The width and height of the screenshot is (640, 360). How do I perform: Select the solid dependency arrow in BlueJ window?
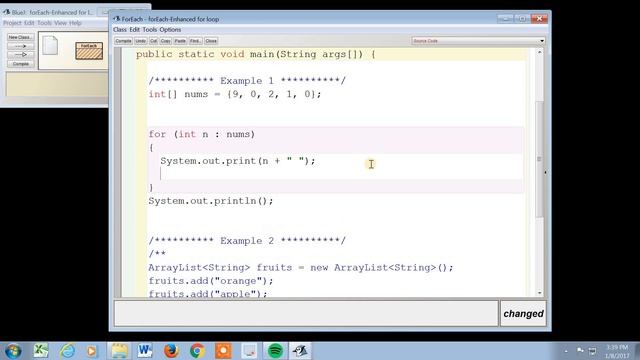point(20,46)
